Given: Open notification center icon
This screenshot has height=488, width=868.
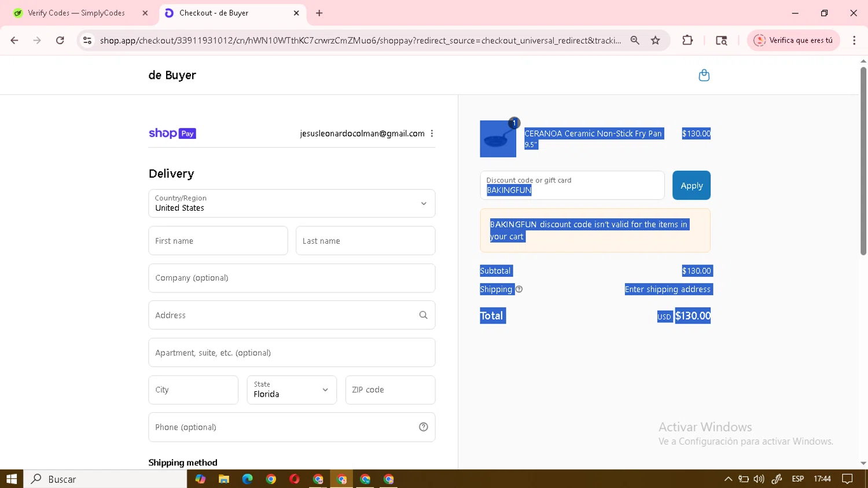Looking at the screenshot, I should [x=847, y=479].
